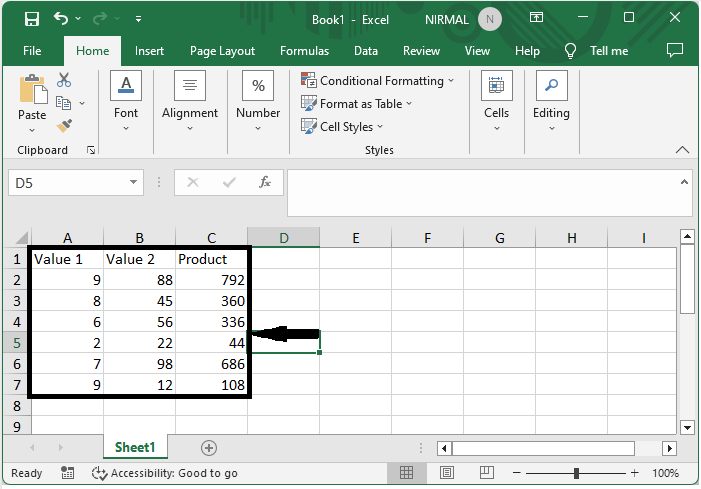Open Format as Table menu
Viewport: 701px width, 489px height.
[356, 104]
